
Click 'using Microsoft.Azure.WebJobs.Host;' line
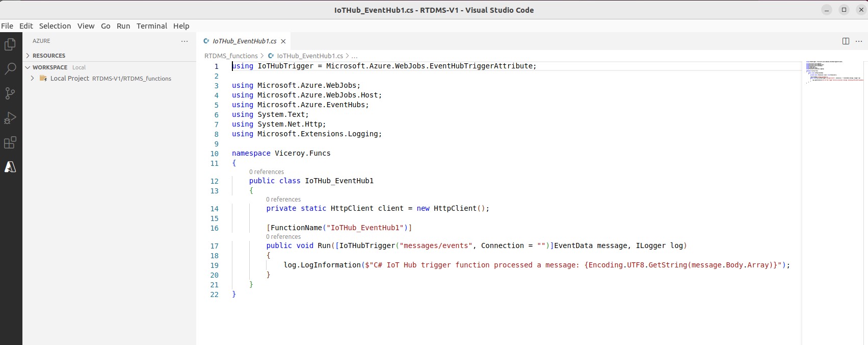[307, 95]
